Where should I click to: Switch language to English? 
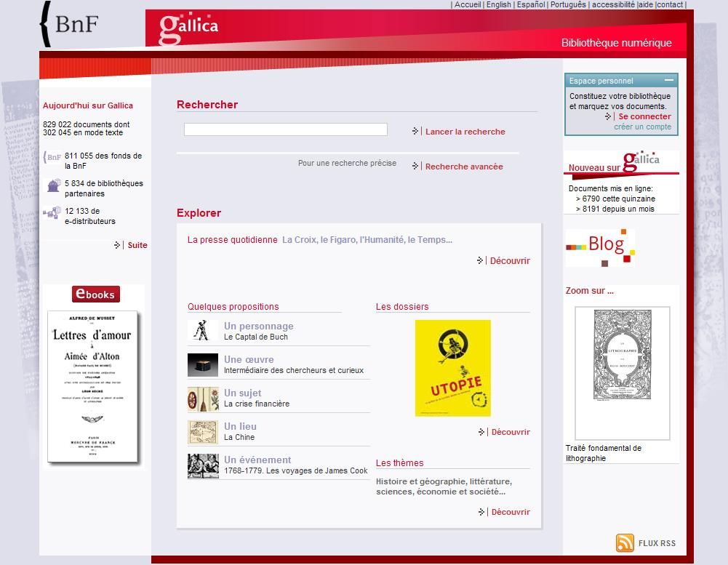tap(499, 4)
